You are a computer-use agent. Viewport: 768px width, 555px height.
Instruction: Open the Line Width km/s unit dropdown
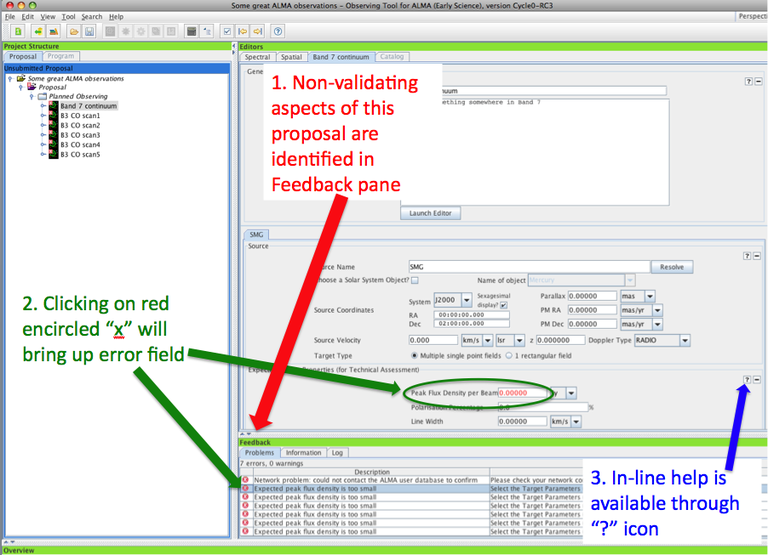pos(576,421)
